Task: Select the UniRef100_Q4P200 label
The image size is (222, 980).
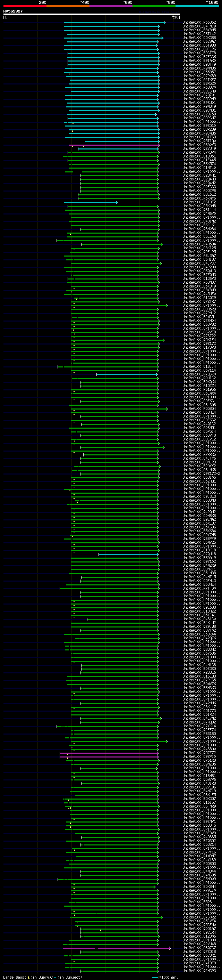Action: [199, 267]
